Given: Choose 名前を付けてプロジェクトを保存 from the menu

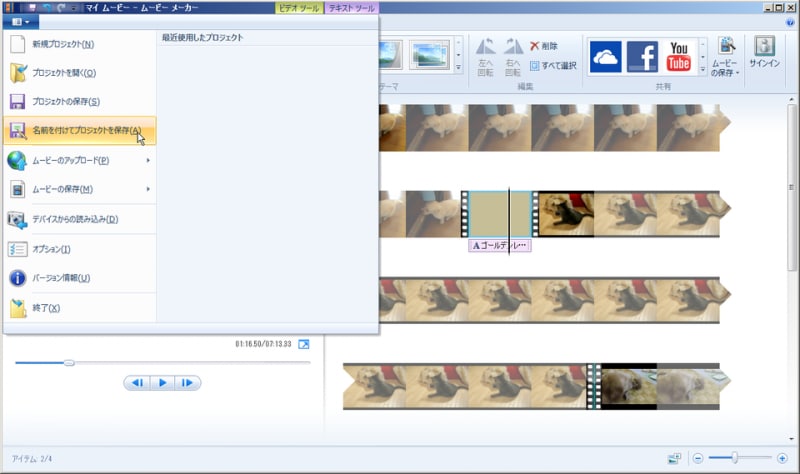Looking at the screenshot, I should point(80,130).
